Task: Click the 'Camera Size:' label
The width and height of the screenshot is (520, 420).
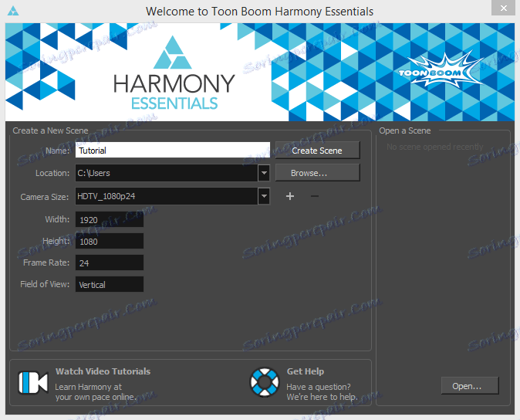Action: point(45,197)
